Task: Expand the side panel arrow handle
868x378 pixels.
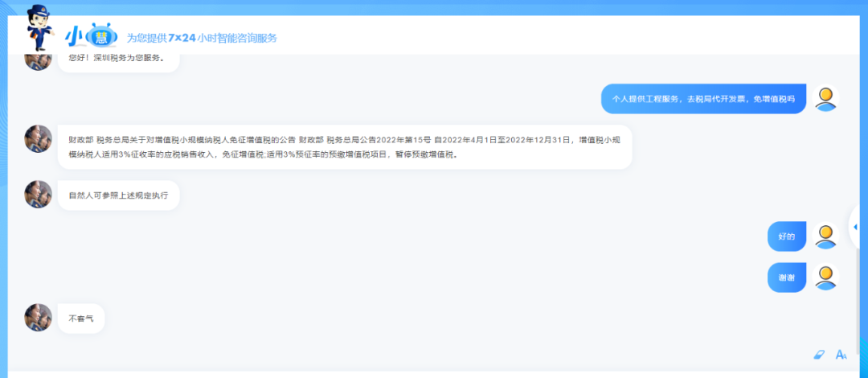Action: click(x=856, y=227)
